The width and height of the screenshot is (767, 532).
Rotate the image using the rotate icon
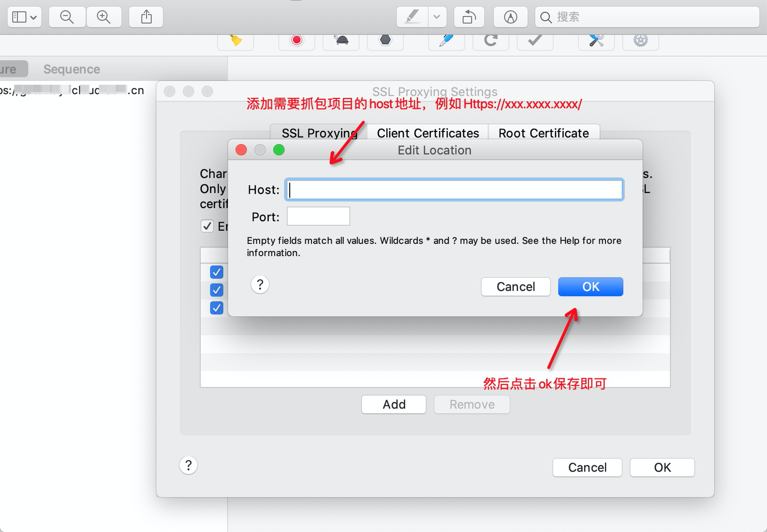469,17
